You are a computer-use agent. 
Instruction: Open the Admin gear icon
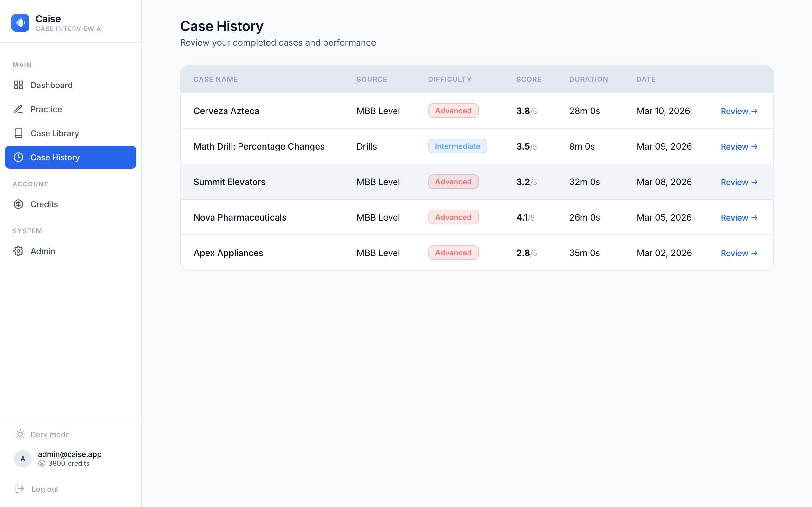tap(18, 251)
